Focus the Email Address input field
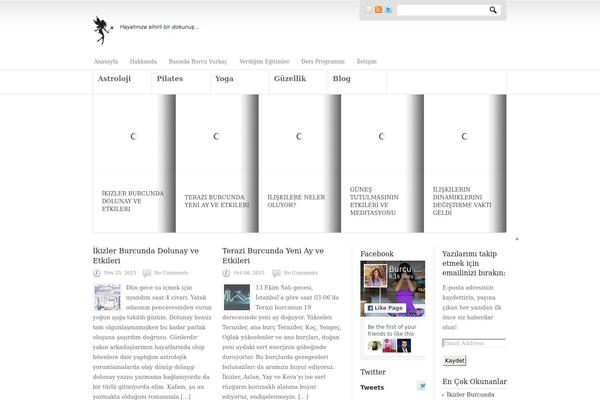The image size is (600, 400). coord(474,343)
